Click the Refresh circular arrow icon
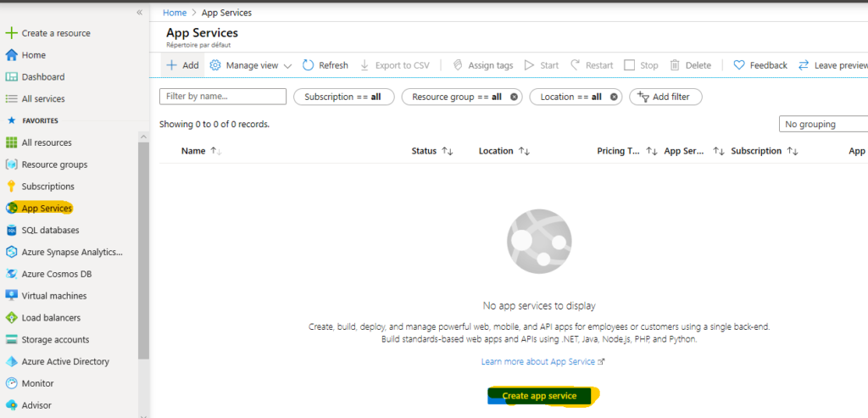 [309, 65]
